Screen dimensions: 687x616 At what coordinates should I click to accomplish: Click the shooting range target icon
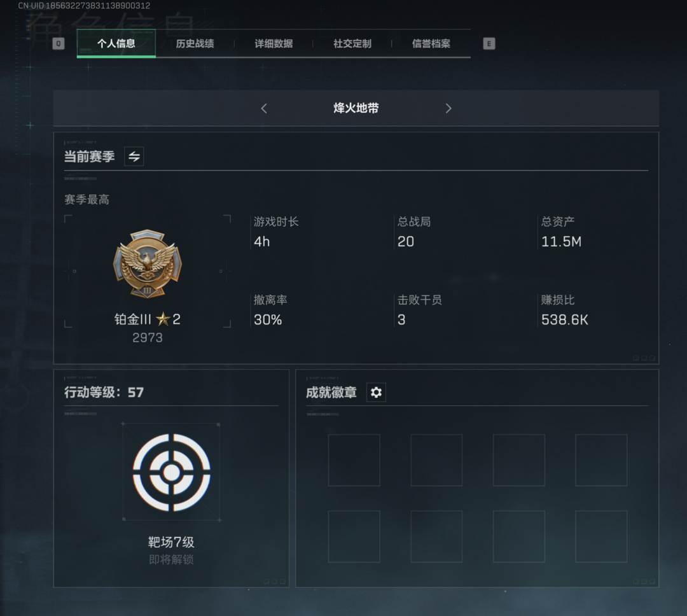171,473
